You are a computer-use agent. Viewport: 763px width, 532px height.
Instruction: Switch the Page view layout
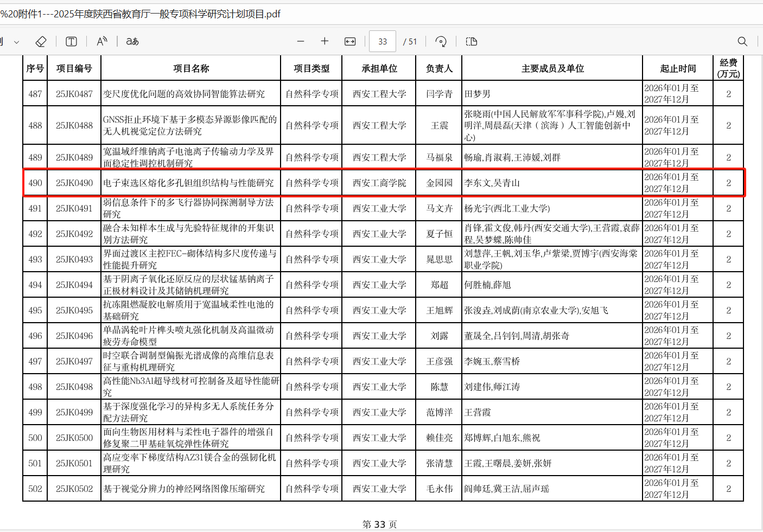click(471, 42)
